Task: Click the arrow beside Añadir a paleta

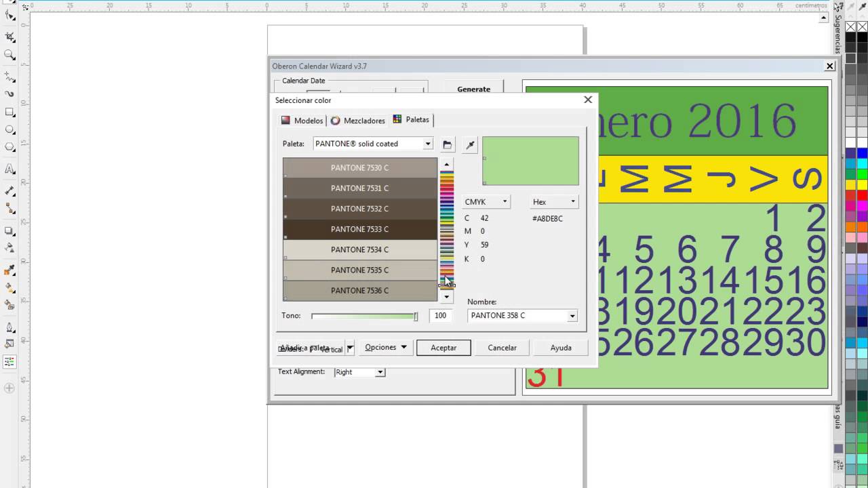Action: [x=350, y=348]
